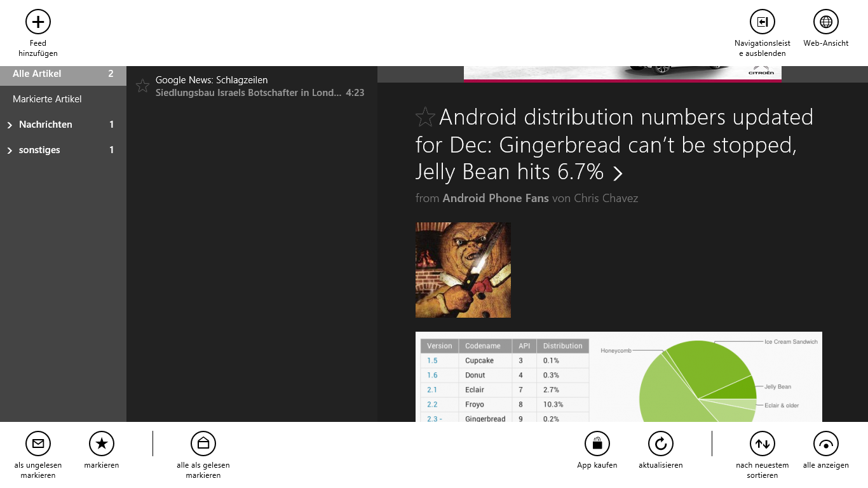Click version link 2.2 in the table
The height and width of the screenshot is (488, 868).
(432, 405)
